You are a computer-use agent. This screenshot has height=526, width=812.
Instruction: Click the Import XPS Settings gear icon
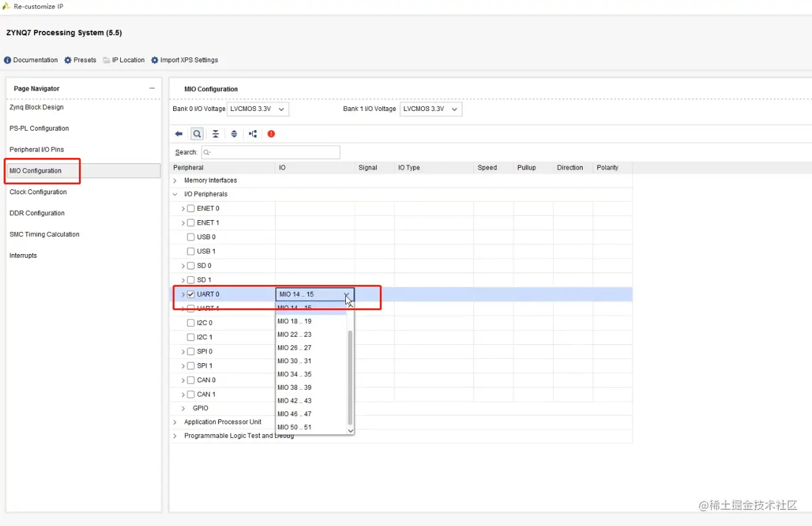(155, 60)
